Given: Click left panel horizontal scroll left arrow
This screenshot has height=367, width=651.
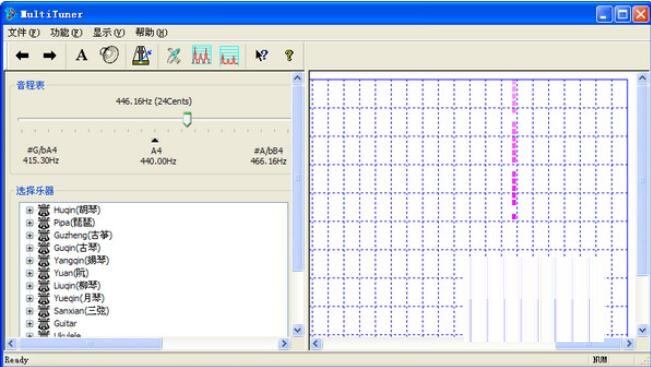Looking at the screenshot, I should (x=11, y=344).
